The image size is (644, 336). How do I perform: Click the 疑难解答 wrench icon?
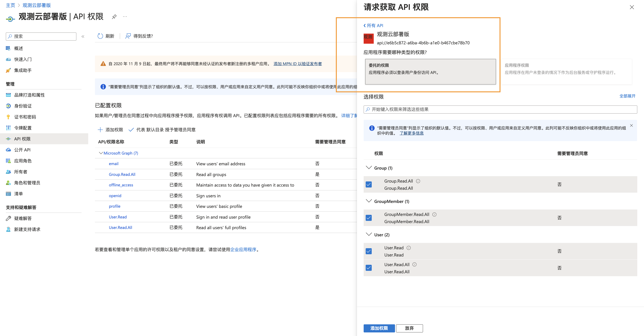(8, 218)
